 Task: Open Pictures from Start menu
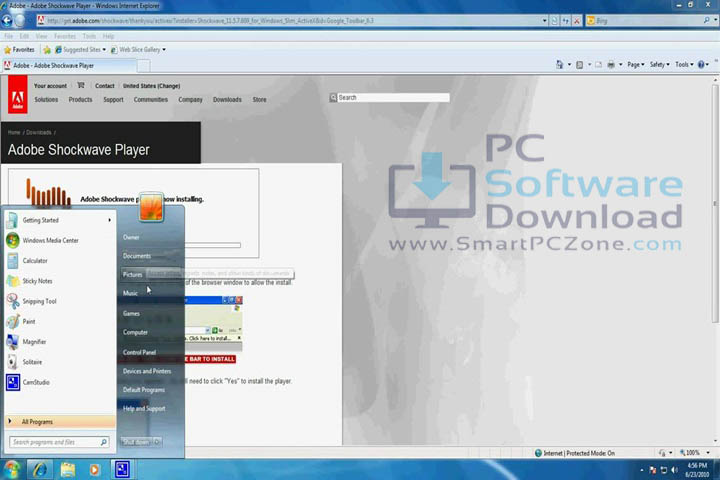pos(133,275)
